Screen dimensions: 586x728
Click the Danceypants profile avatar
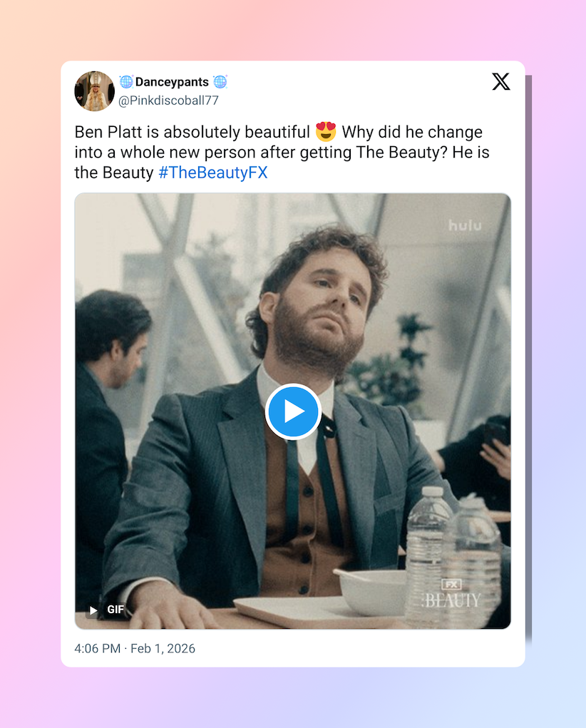point(94,91)
